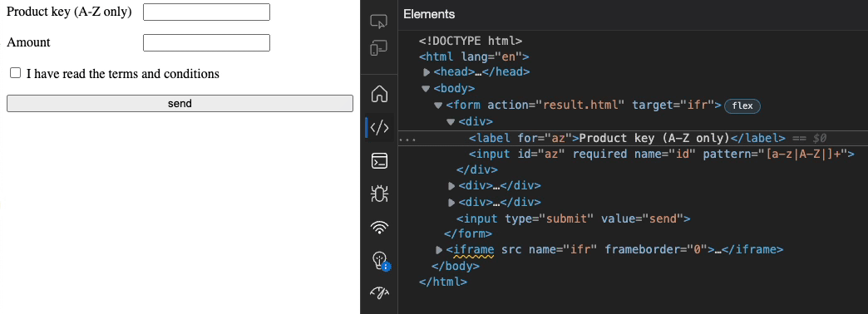Image resolution: width=868 pixels, height=314 pixels.
Task: Expand the iframe node in DOM tree
Action: (439, 250)
